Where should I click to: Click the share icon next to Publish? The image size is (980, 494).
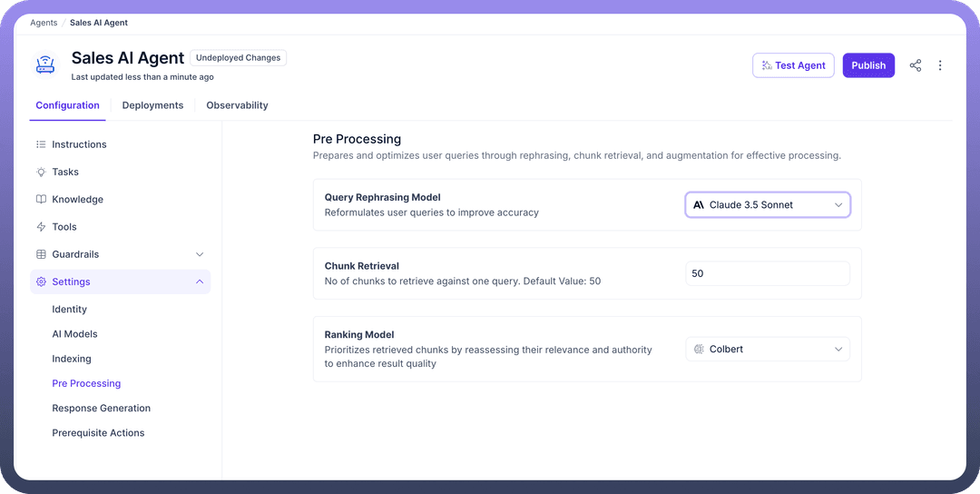pos(915,65)
